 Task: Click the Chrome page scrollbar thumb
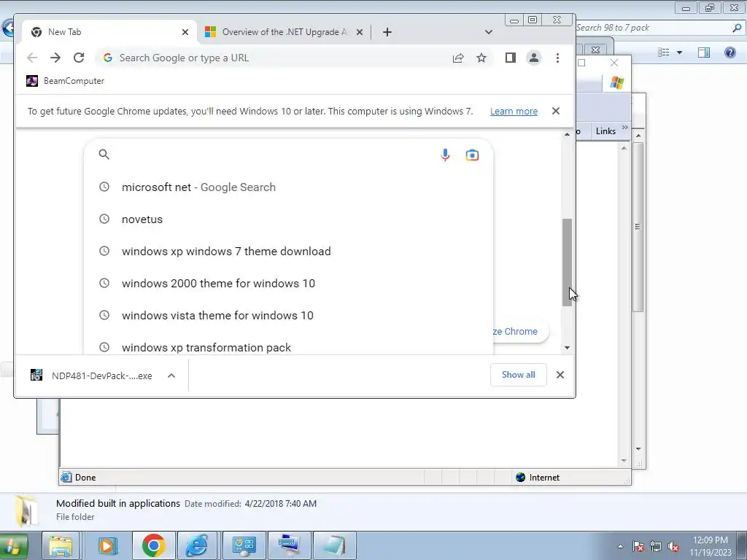[x=567, y=262]
